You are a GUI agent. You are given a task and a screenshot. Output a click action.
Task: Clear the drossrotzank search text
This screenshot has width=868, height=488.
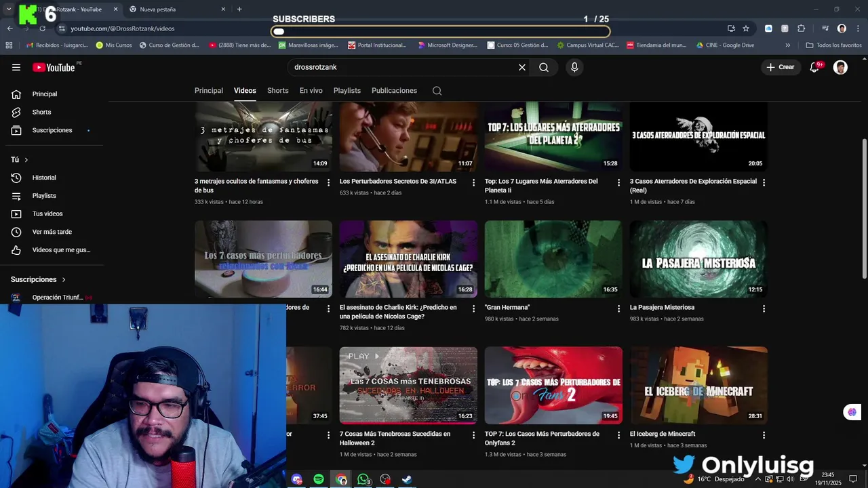[522, 67]
